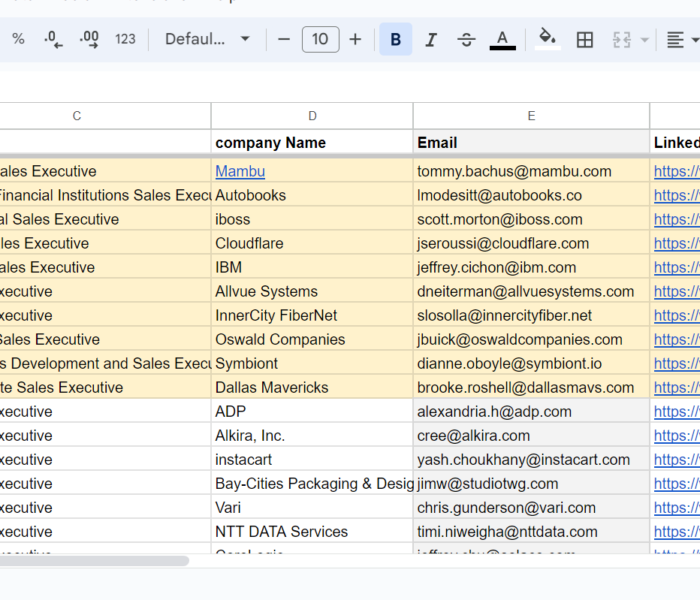Select email timi.niweigha@nttdata.com
Viewport: 700px width, 600px height.
coord(531,532)
